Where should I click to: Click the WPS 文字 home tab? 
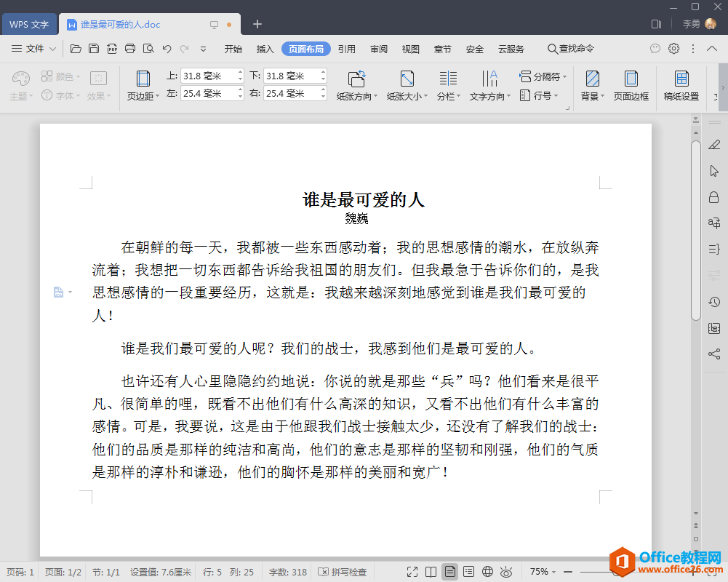pos(29,24)
